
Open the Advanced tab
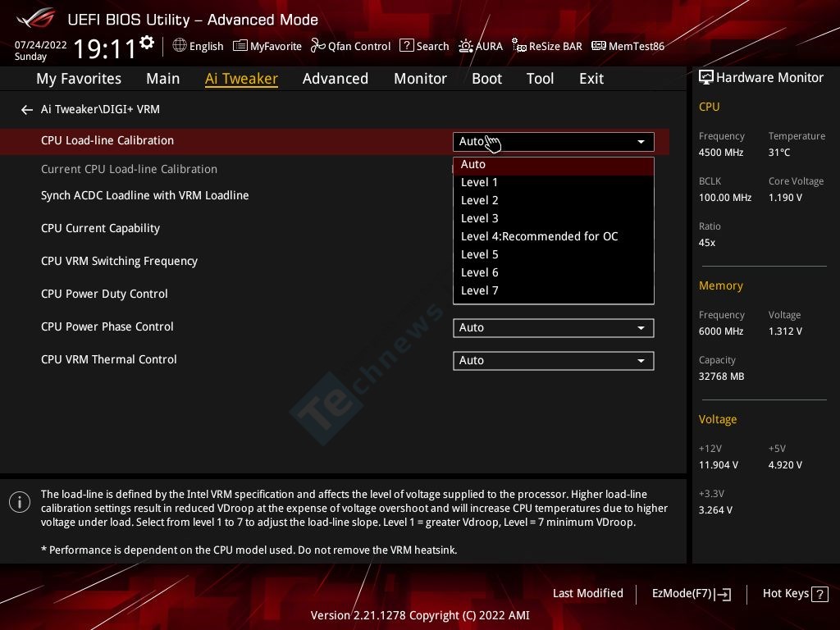pos(336,79)
